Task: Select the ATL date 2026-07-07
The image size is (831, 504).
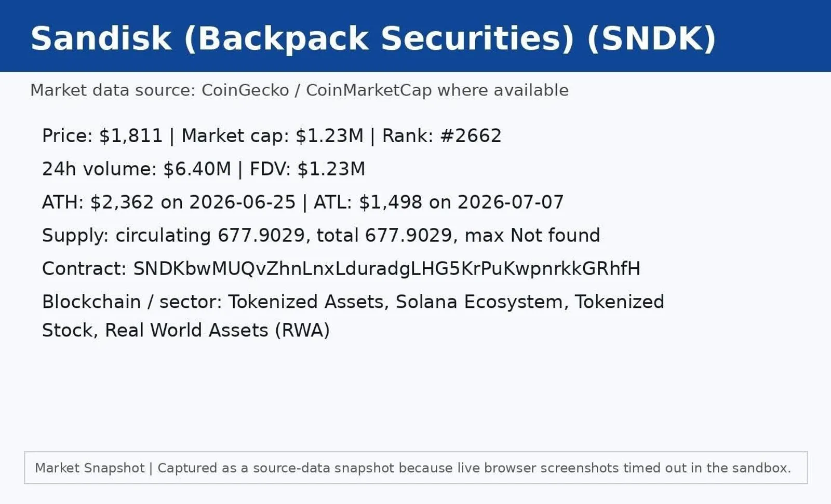Action: click(511, 202)
